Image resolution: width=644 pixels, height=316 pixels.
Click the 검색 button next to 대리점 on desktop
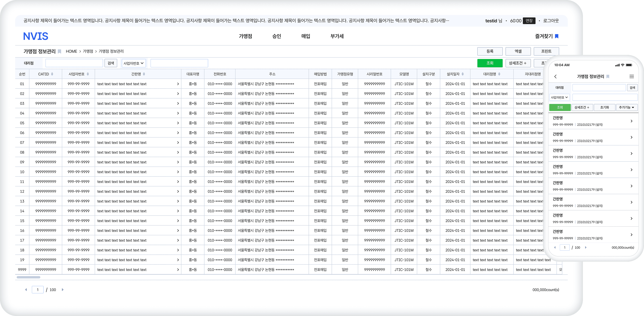[111, 63]
